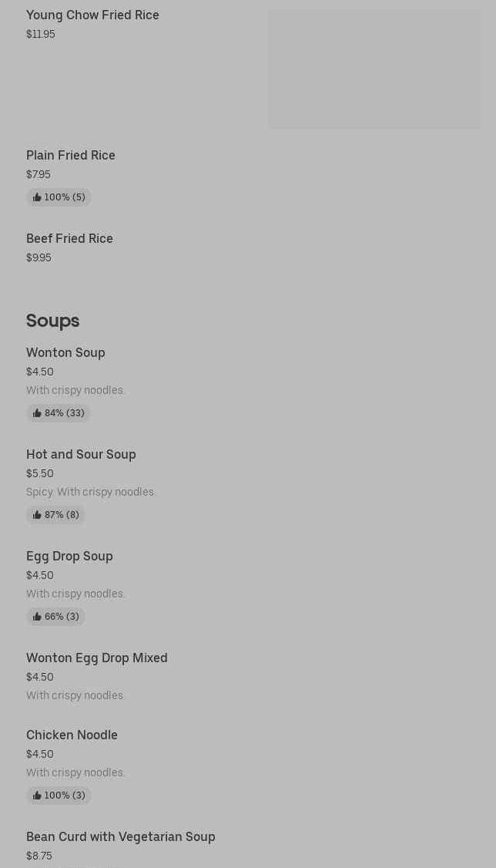Select Egg Drop Soup from the menu
Viewport: 496px width, 868px height.
point(69,556)
